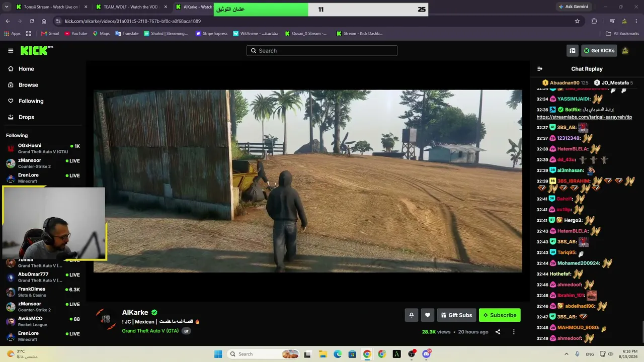Screen dimensions: 644x362
Task: Click the HatemBLELA username at 32:38
Action: coord(573,149)
